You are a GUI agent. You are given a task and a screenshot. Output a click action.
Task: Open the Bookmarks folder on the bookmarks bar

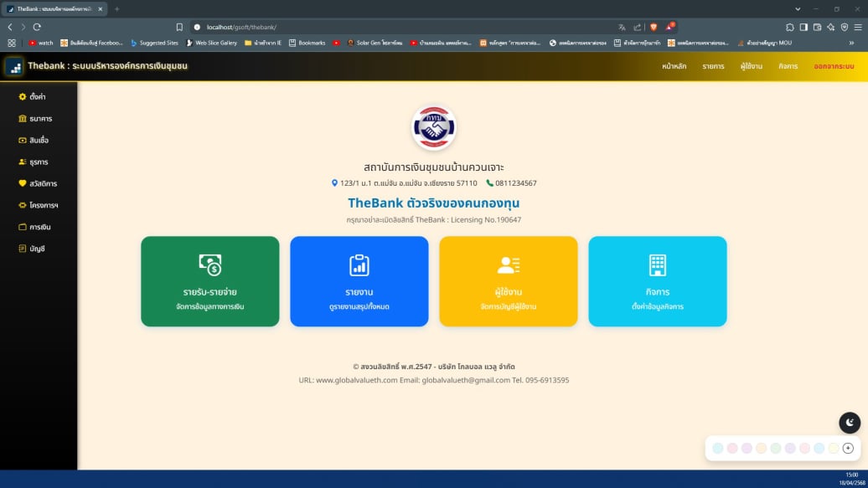[307, 43]
